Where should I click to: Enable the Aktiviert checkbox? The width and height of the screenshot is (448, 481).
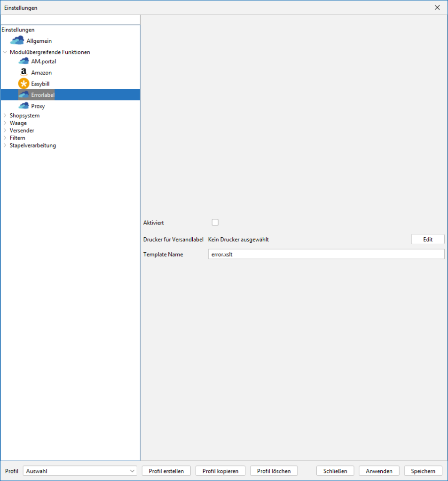[x=215, y=223]
